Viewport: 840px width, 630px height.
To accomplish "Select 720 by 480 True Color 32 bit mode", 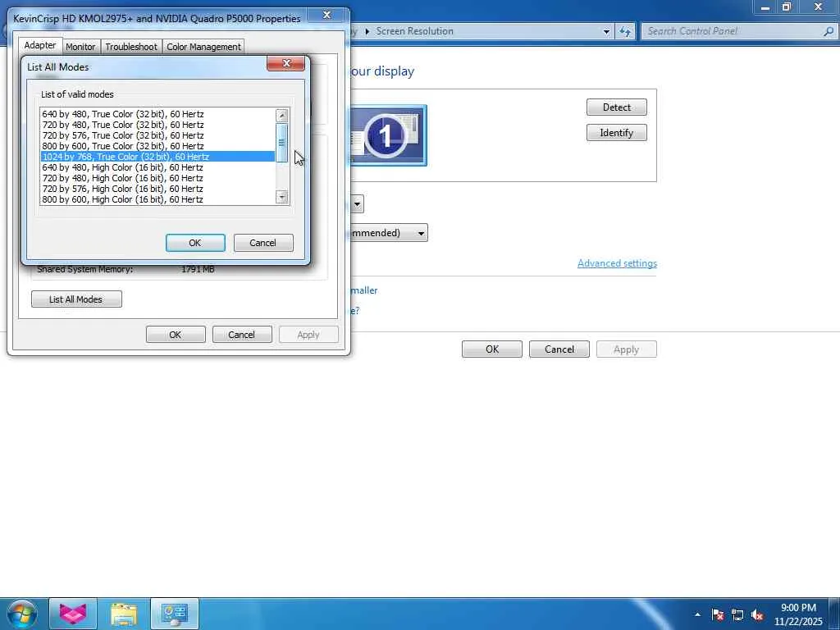I will click(157, 125).
